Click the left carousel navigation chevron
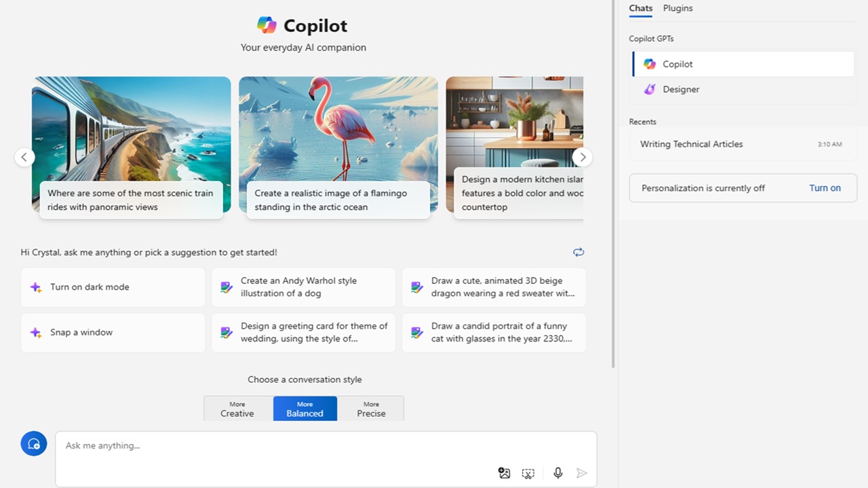This screenshot has height=488, width=868. [24, 157]
